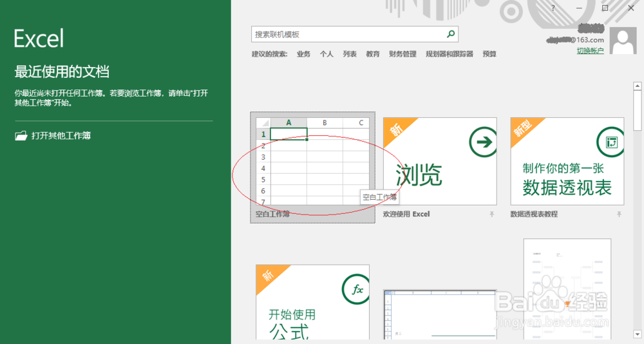Open the spreadsheet template thumbnail under 欢迎使用 Excel
Screen dimensions: 644x344
(440, 314)
